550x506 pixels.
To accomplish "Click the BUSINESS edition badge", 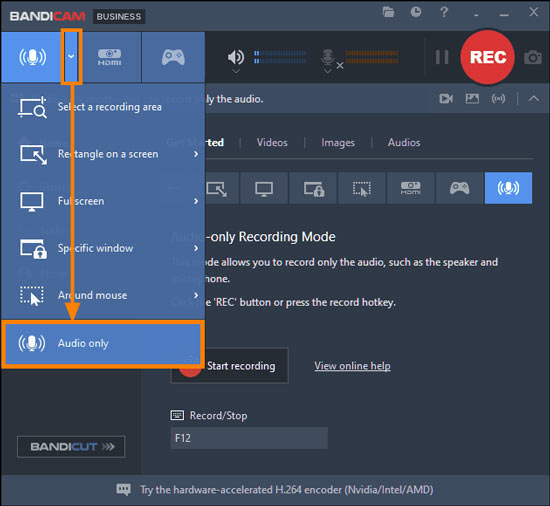I will pyautogui.click(x=119, y=16).
